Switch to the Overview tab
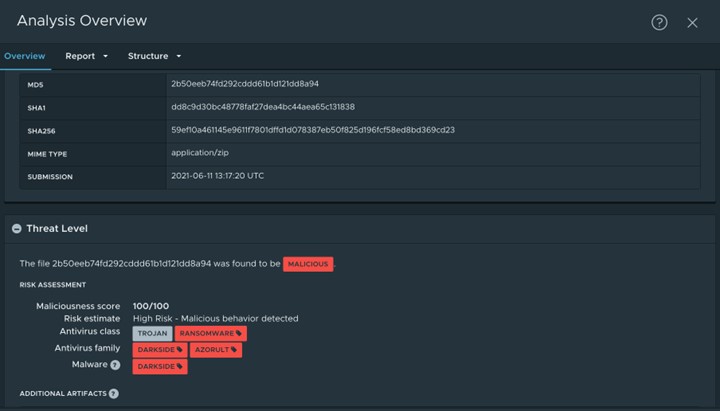This screenshot has width=720, height=411. click(x=24, y=56)
